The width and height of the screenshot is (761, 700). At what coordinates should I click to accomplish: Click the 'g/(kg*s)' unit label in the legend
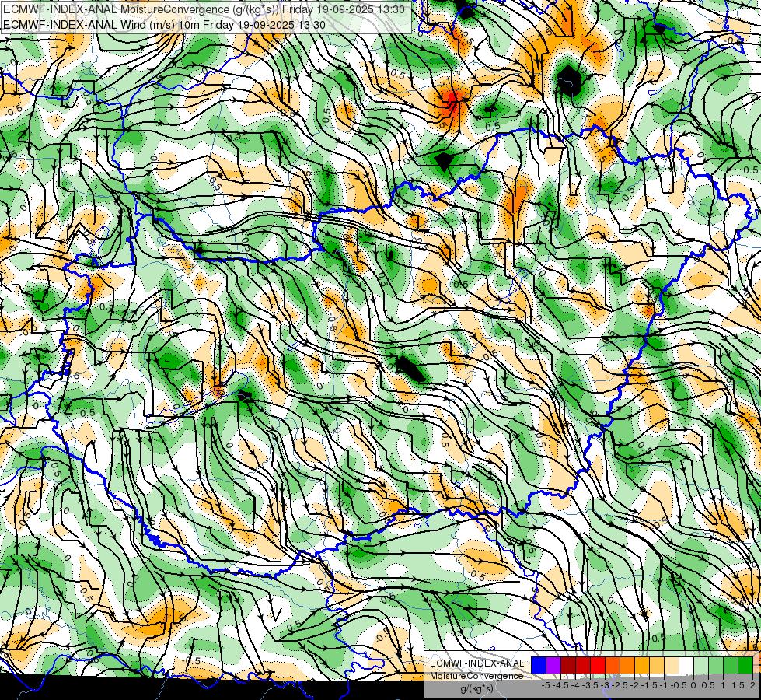[476, 688]
